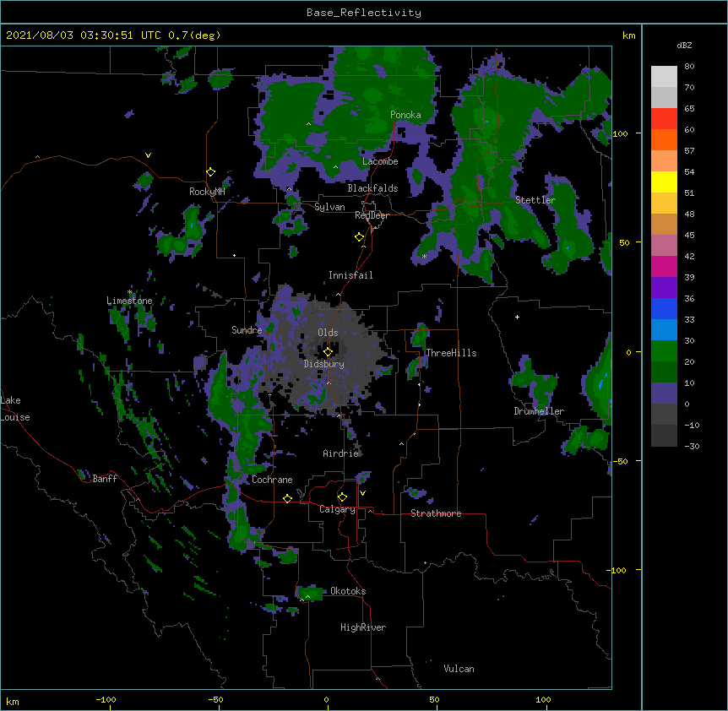This screenshot has width=728, height=711.
Task: Click the yellow diamond marker above Calgary label
Action: tap(343, 497)
